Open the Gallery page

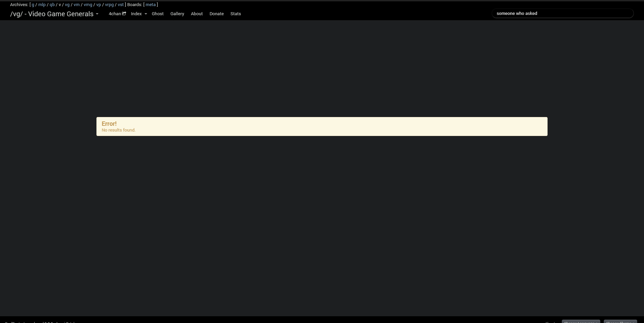pos(177,14)
